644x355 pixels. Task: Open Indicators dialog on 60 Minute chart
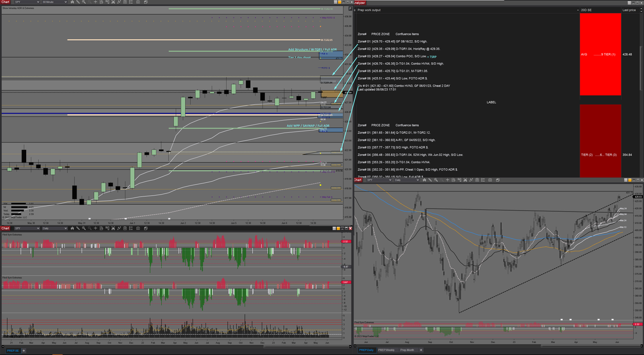coord(119,2)
